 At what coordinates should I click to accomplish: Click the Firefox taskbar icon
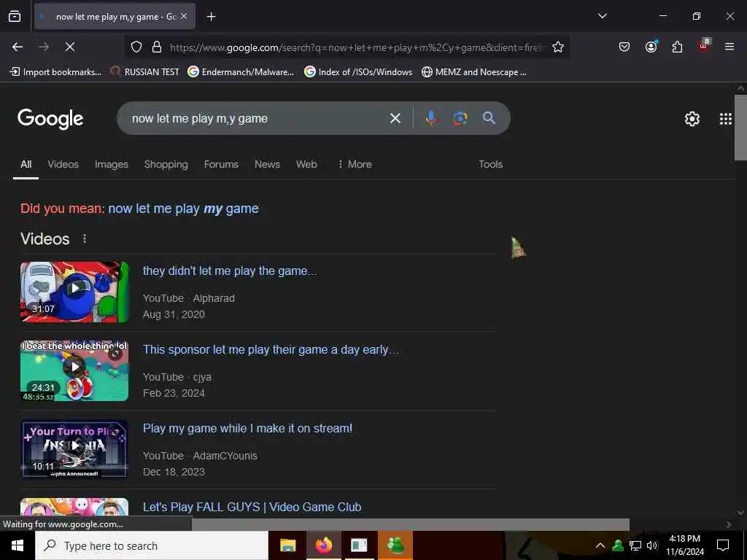click(x=323, y=545)
